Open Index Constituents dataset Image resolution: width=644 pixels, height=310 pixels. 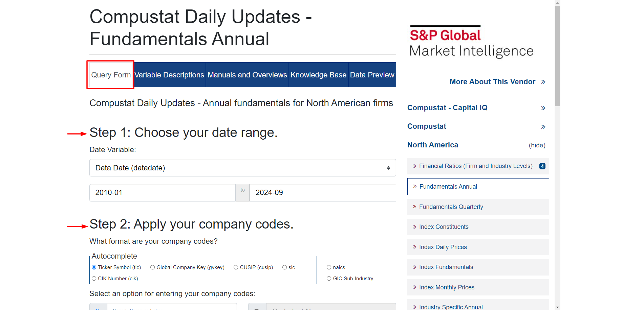(478, 227)
